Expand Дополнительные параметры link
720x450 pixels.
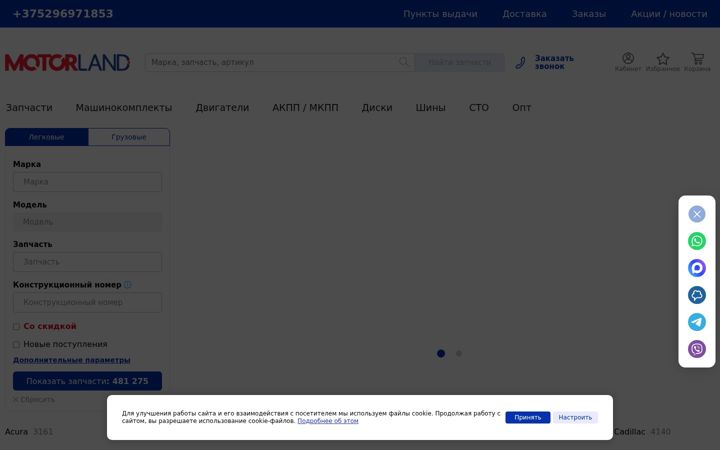72,360
